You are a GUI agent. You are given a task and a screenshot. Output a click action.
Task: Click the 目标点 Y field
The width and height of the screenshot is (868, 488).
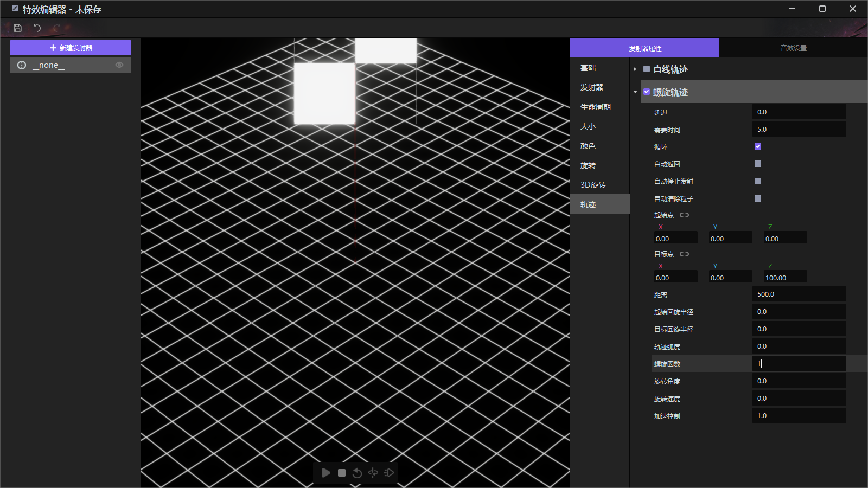click(x=730, y=278)
